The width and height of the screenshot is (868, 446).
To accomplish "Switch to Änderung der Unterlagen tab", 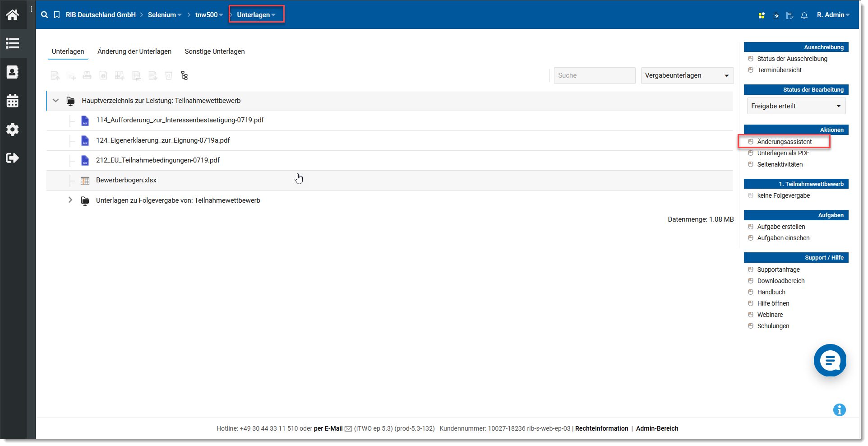I will click(134, 51).
